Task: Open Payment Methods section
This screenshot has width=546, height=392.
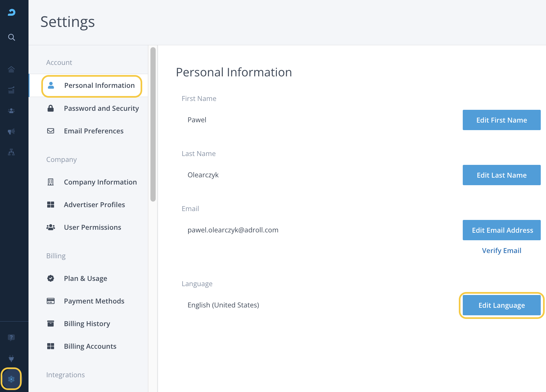Action: pos(94,301)
